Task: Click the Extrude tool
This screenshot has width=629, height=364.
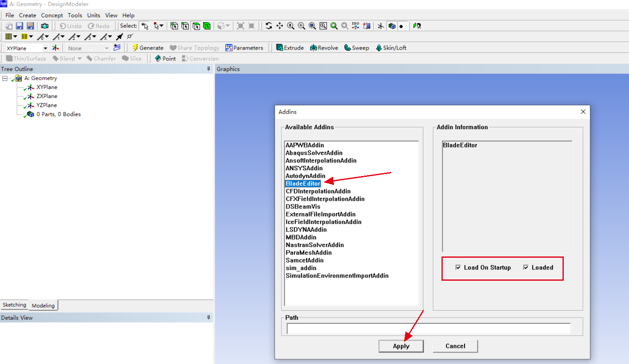Action: 290,48
